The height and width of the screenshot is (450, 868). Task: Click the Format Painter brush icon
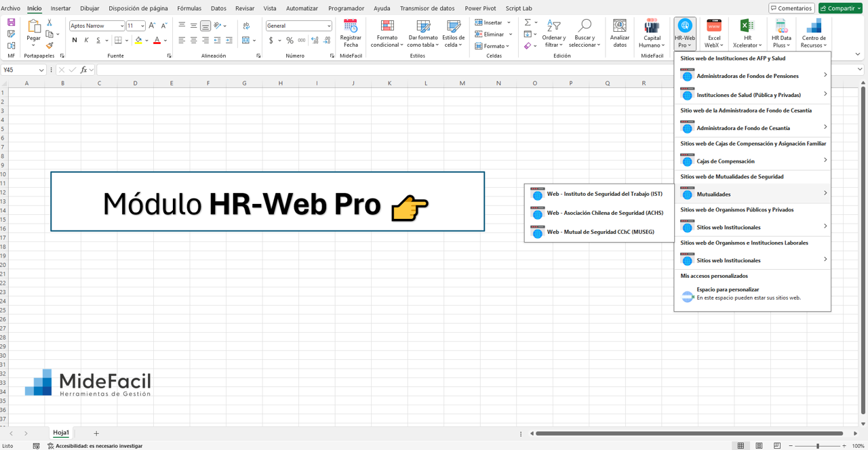pos(50,45)
